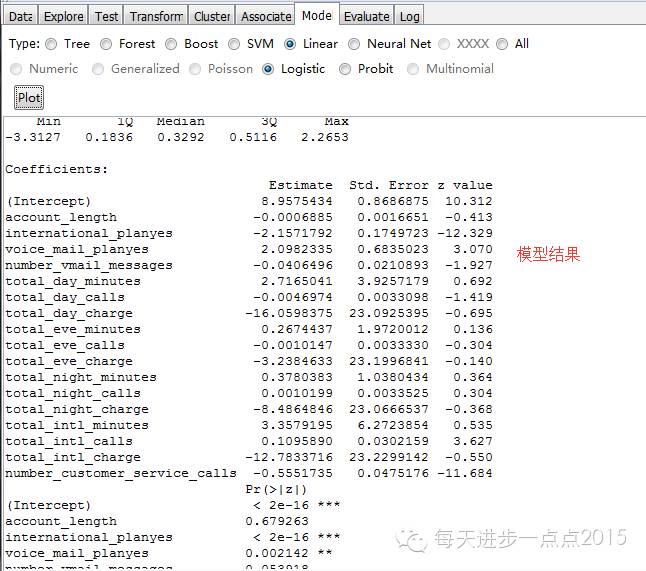The image size is (646, 571).
Task: Open the Evaluate tab
Action: 366,16
